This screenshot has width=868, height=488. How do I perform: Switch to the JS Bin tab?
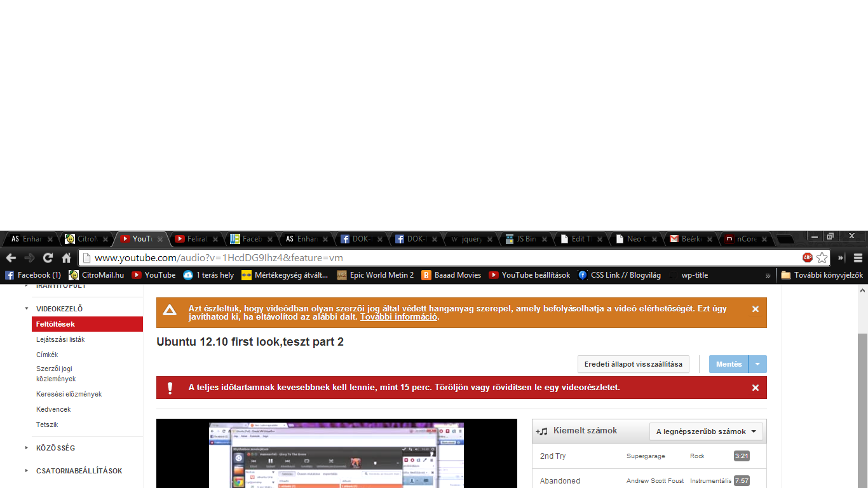tap(526, 239)
